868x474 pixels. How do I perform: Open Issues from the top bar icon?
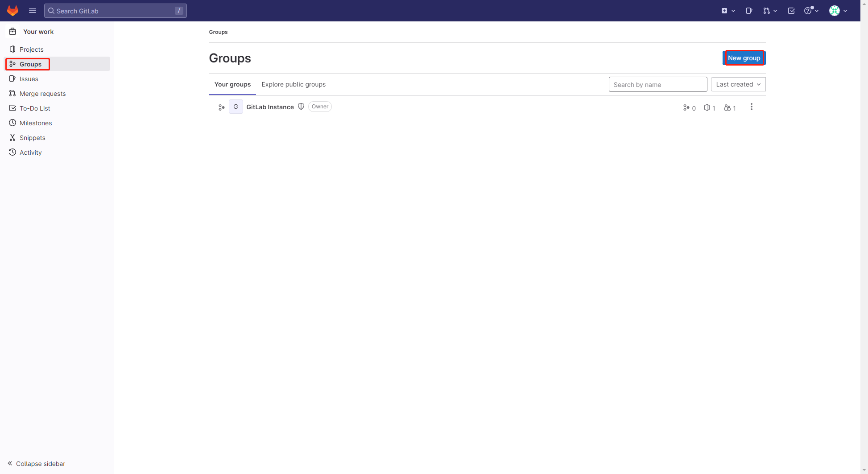[x=749, y=11]
